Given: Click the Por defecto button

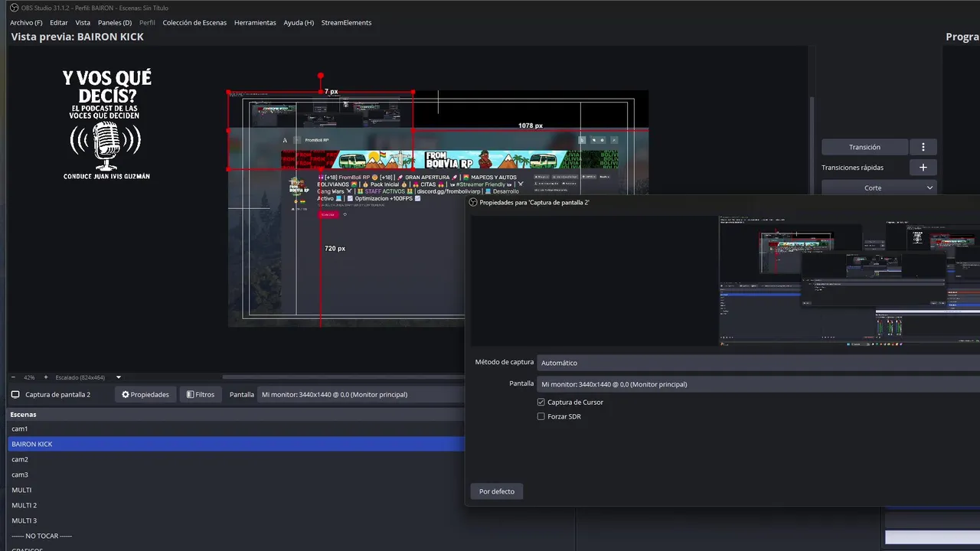Looking at the screenshot, I should tap(497, 491).
